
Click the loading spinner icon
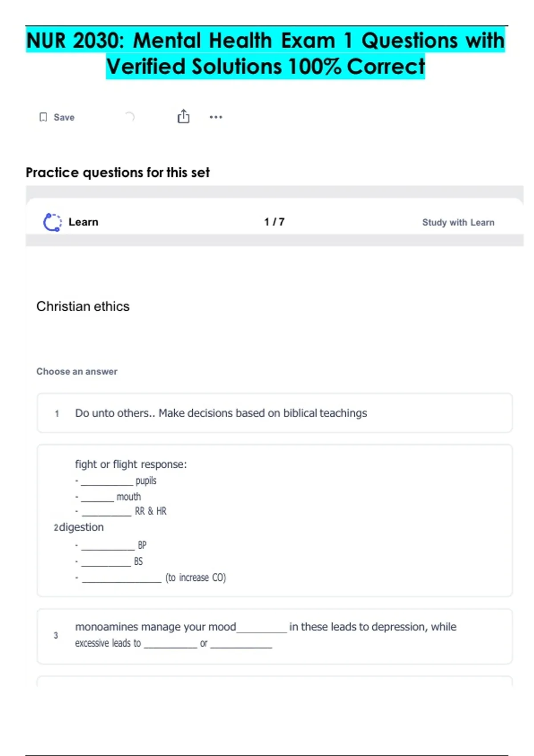pyautogui.click(x=129, y=117)
